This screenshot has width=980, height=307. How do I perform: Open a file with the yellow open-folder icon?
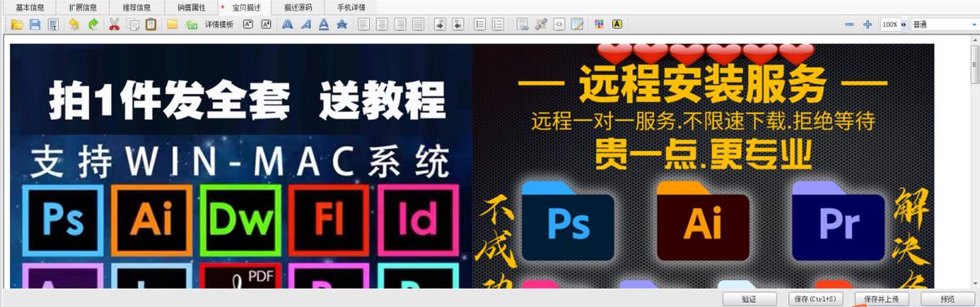(x=16, y=24)
